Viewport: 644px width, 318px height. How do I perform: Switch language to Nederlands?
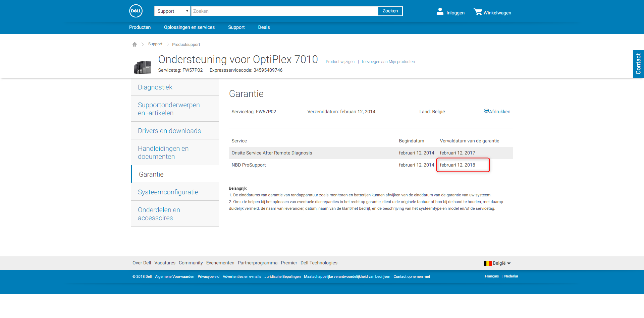(x=511, y=276)
